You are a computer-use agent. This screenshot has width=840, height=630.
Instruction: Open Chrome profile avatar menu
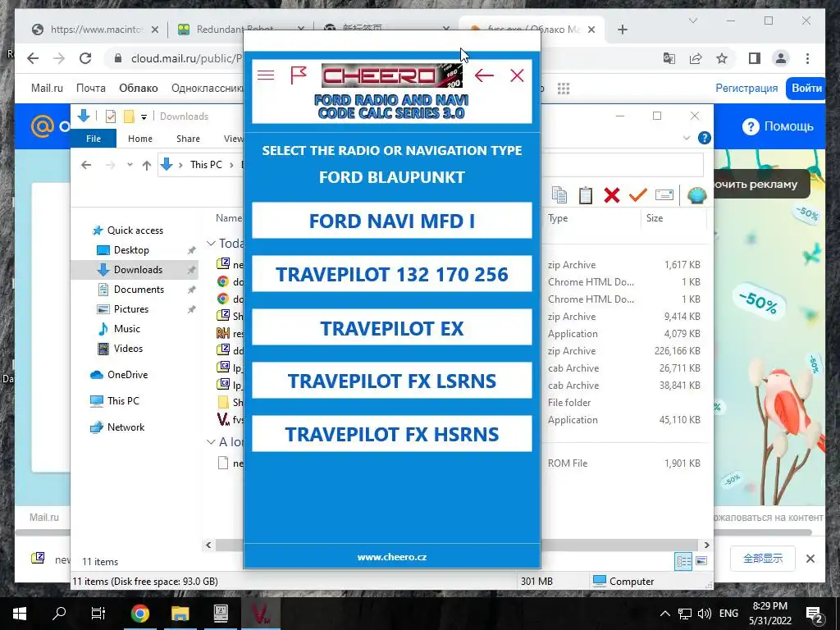pyautogui.click(x=781, y=58)
